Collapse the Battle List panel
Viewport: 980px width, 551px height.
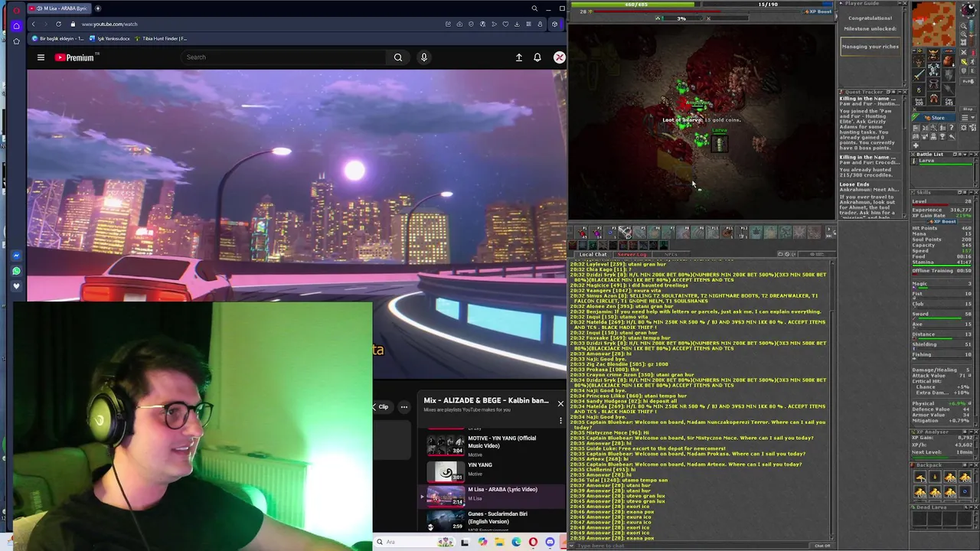tap(971, 155)
